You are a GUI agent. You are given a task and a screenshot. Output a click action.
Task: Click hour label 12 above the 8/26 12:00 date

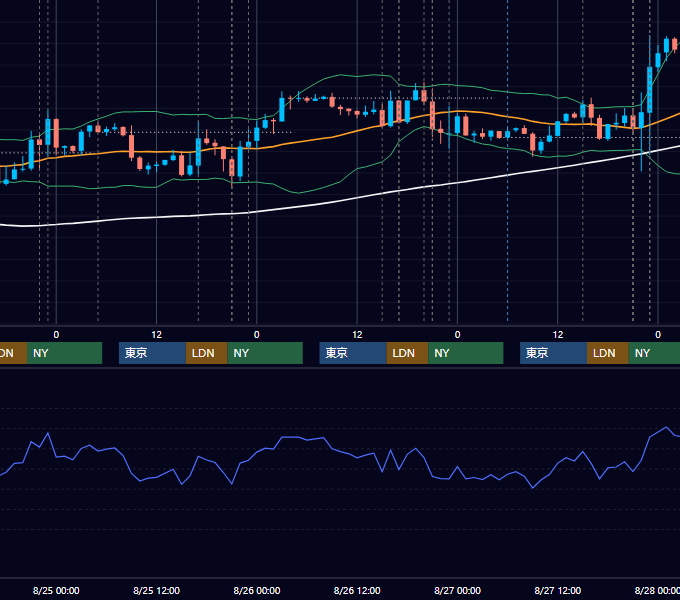(x=357, y=335)
